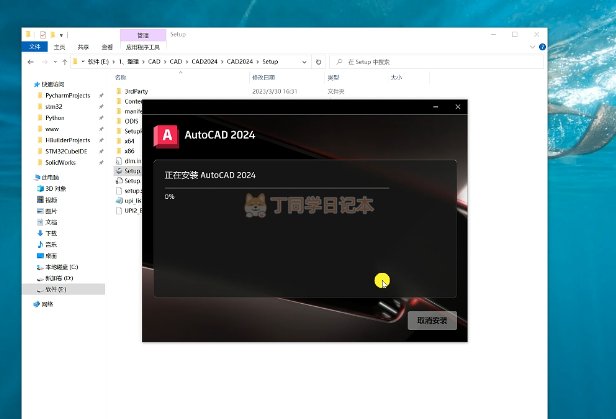Screen dimensions: 616x419
Task: Sort by 修改日期 column header
Action: (x=263, y=77)
